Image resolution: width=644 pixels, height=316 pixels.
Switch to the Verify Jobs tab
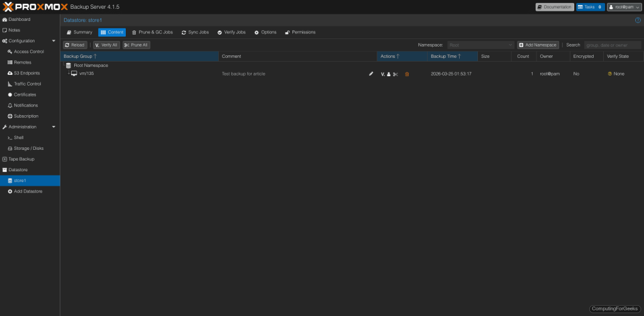pyautogui.click(x=231, y=33)
